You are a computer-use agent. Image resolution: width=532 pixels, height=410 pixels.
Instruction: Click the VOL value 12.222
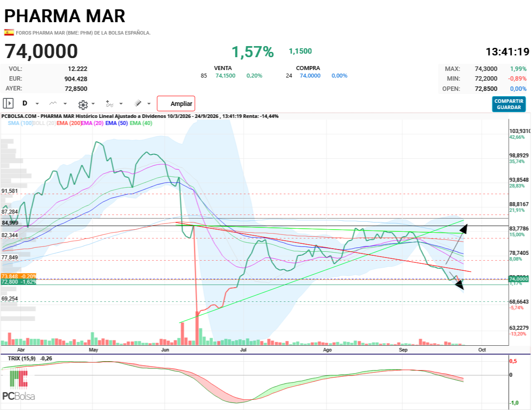[x=78, y=69]
